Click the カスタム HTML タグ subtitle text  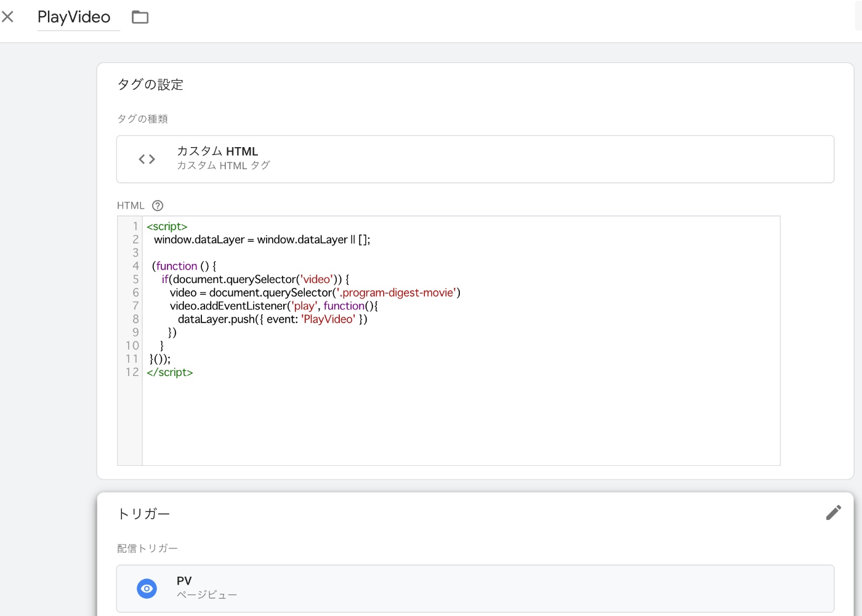pos(224,166)
